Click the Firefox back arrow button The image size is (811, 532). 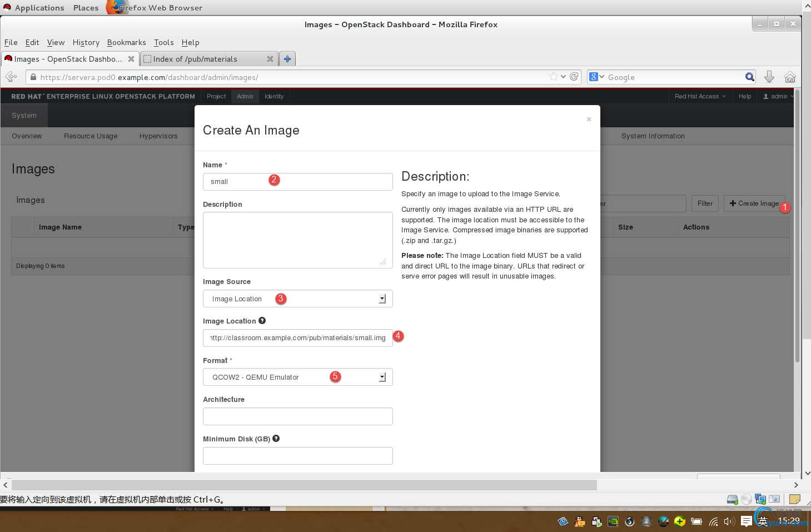coord(11,77)
